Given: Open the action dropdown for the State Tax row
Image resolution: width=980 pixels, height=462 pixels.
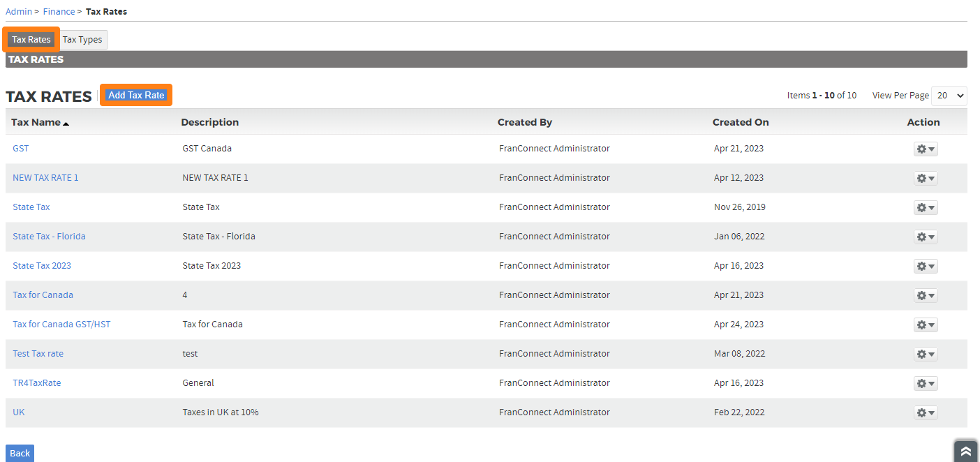Looking at the screenshot, I should (926, 207).
